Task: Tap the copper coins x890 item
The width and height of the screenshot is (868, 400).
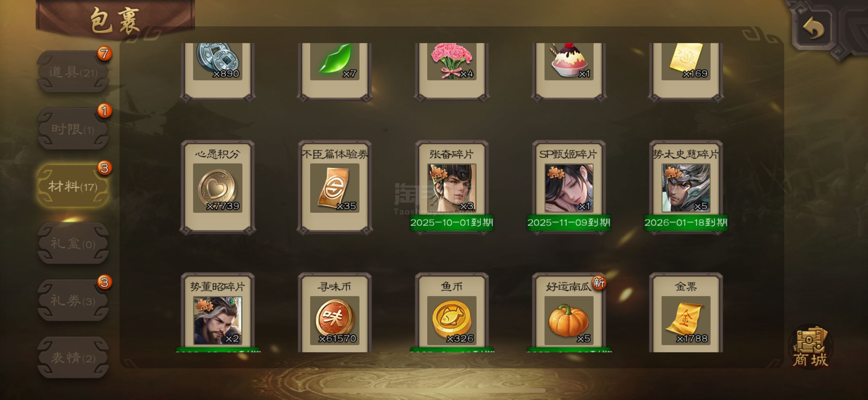Action: click(x=217, y=71)
